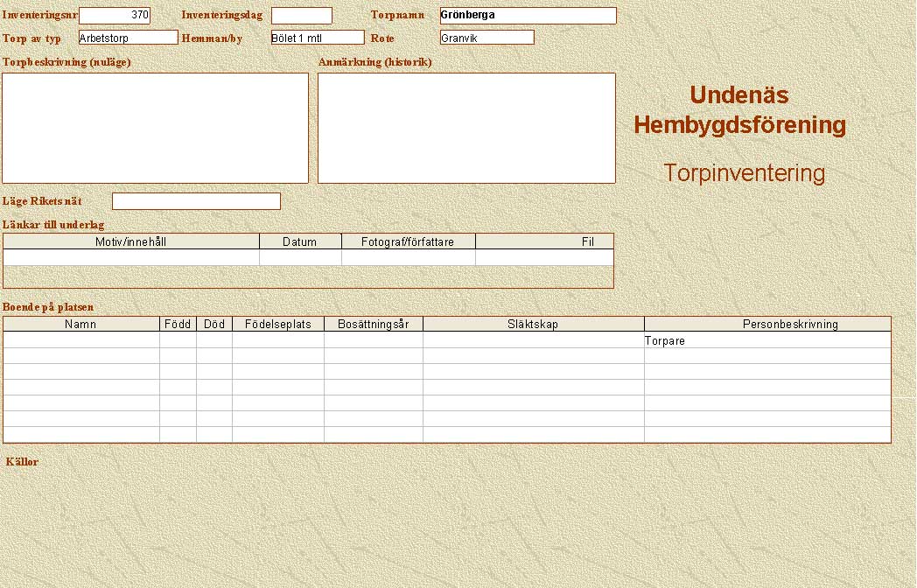This screenshot has height=588, width=917.
Task: Click inside the Torpbeskrivning (nuläge) text area
Action: click(155, 128)
